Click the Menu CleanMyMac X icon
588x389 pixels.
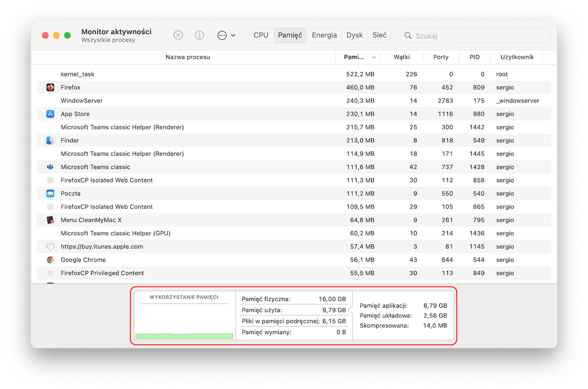pos(50,220)
